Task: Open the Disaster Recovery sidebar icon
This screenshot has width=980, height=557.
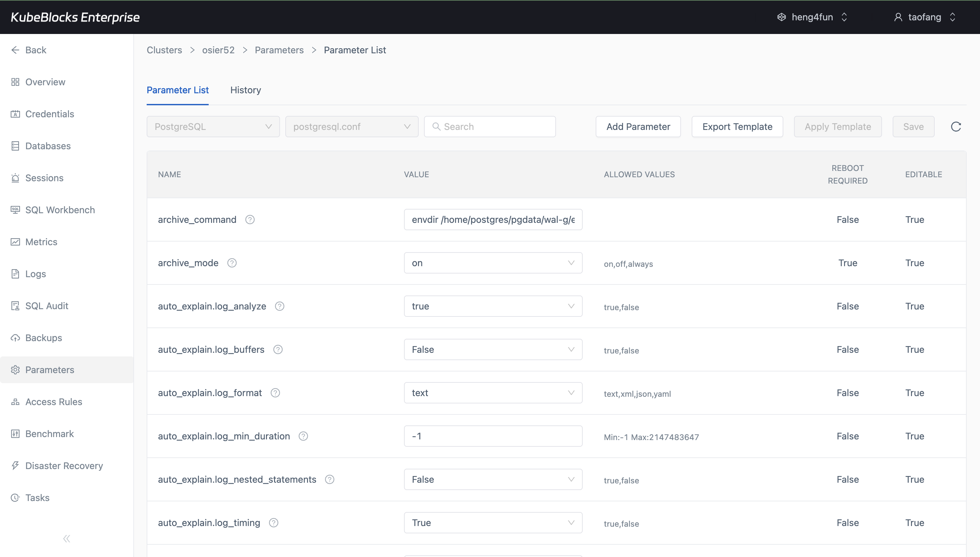Action: pyautogui.click(x=15, y=465)
